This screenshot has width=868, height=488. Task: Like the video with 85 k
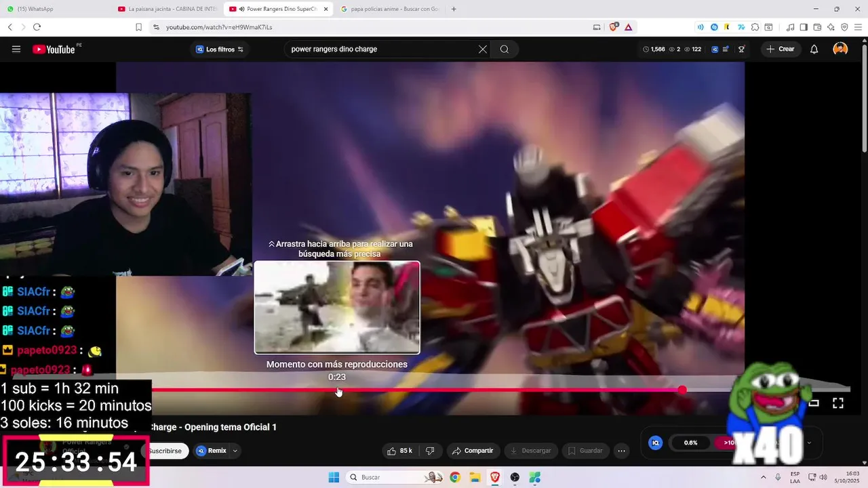399,451
